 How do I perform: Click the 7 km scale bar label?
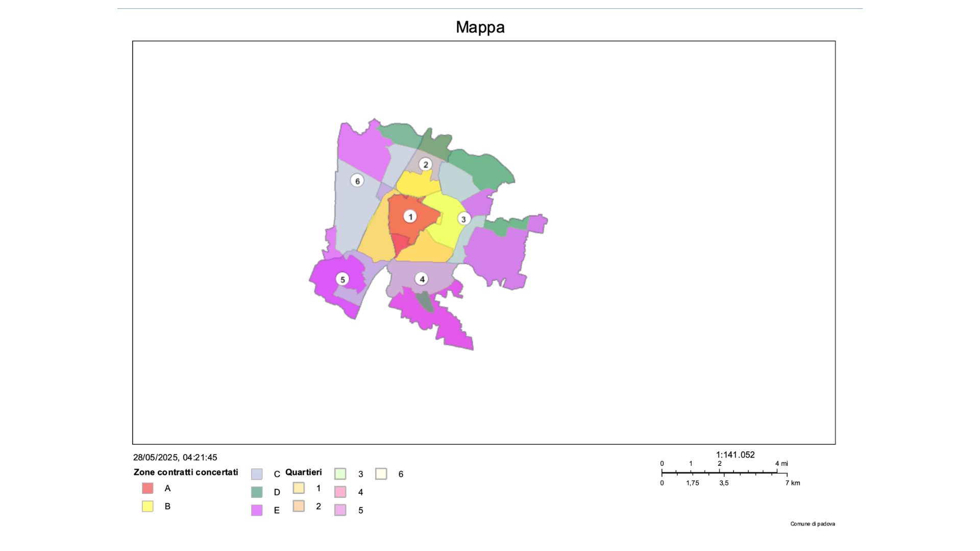[x=793, y=483]
